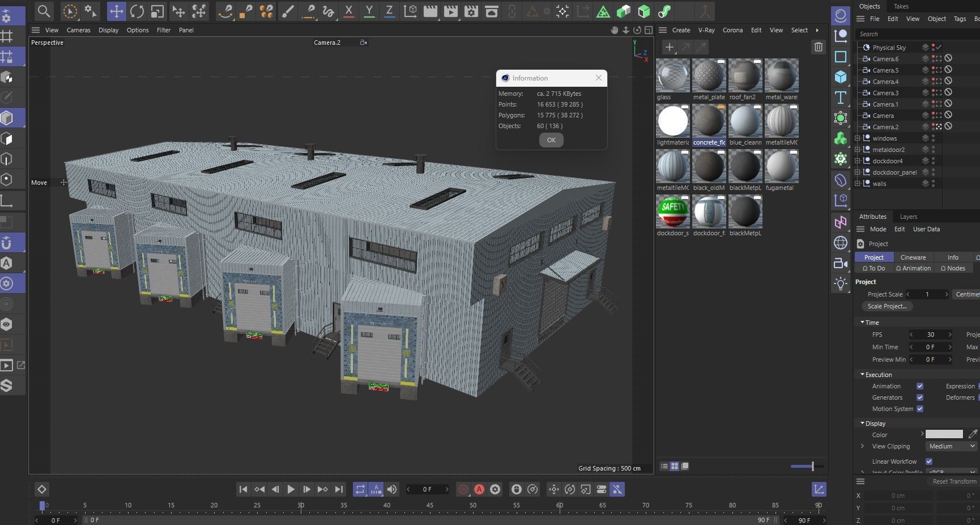Collapse the Execution section
Screen dimensions: 980x525
(x=862, y=374)
